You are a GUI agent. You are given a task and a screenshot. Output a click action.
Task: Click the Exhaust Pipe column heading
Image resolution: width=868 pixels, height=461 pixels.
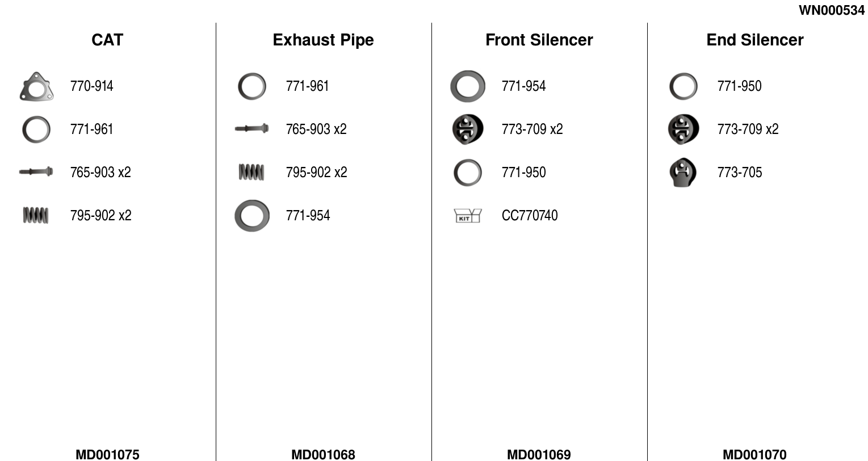tap(323, 40)
